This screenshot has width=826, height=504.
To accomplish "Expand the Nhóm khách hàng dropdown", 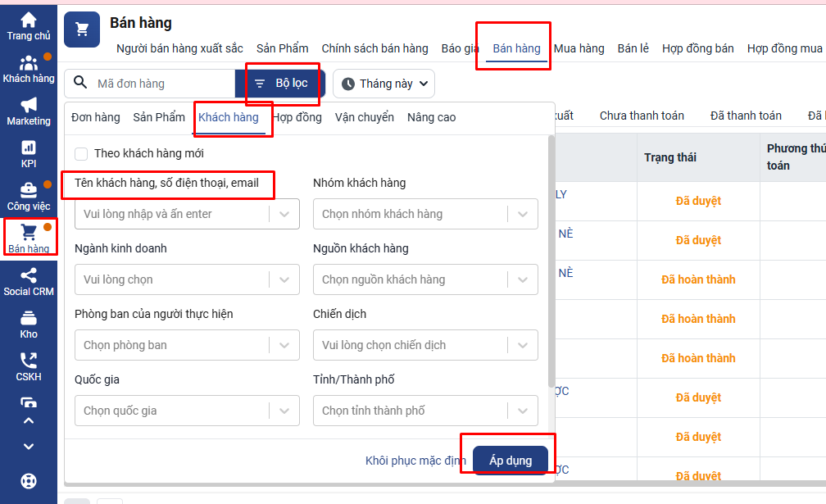I will point(425,214).
